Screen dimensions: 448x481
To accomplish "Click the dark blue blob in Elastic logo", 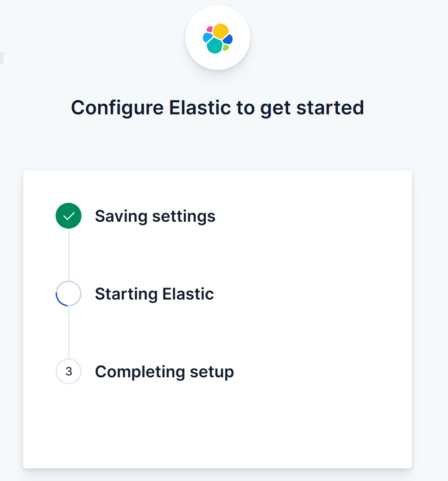I will (228, 39).
